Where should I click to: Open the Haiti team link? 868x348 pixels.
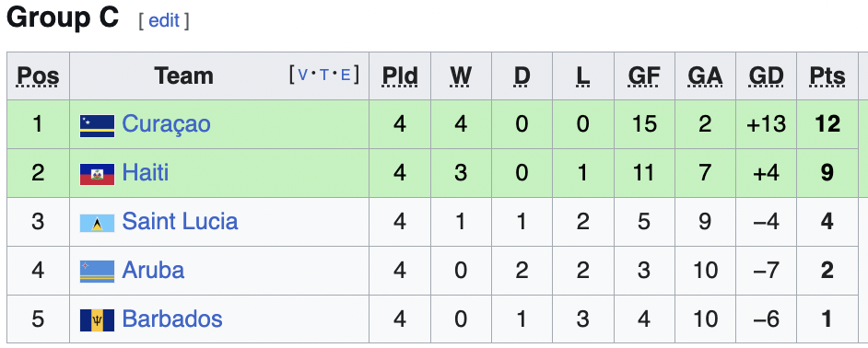click(145, 172)
